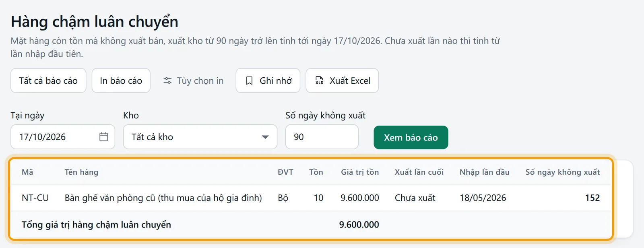The image size is (644, 248).
Task: Click the Tồn column header
Action: 316,172
